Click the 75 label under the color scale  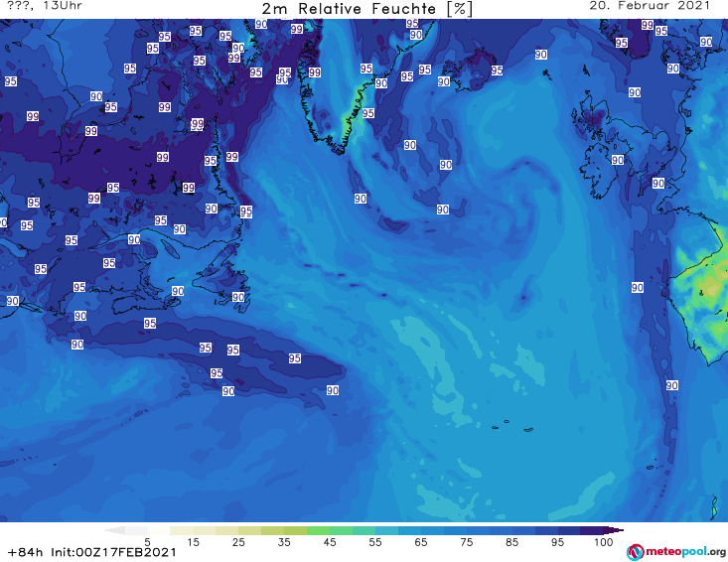coord(467,542)
